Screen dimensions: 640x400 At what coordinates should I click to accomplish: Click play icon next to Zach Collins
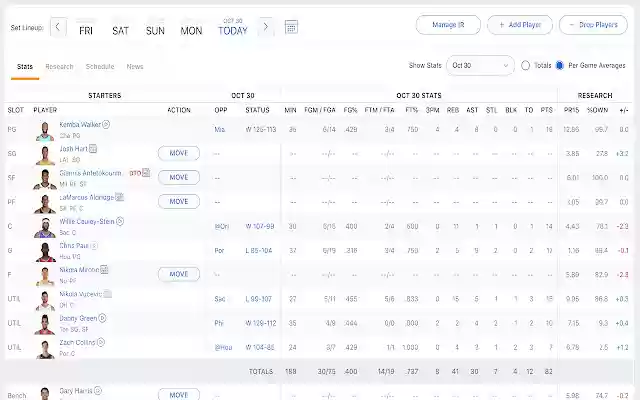pos(101,342)
